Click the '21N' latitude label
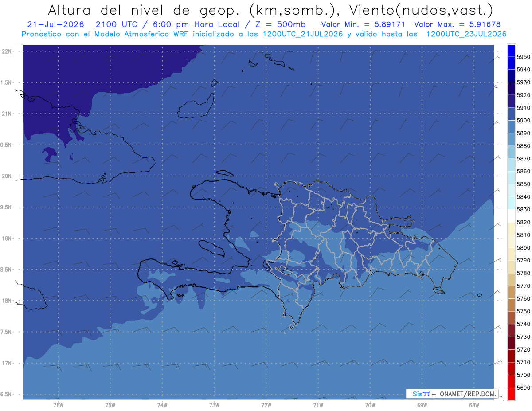532x411 pixels. click(x=6, y=114)
